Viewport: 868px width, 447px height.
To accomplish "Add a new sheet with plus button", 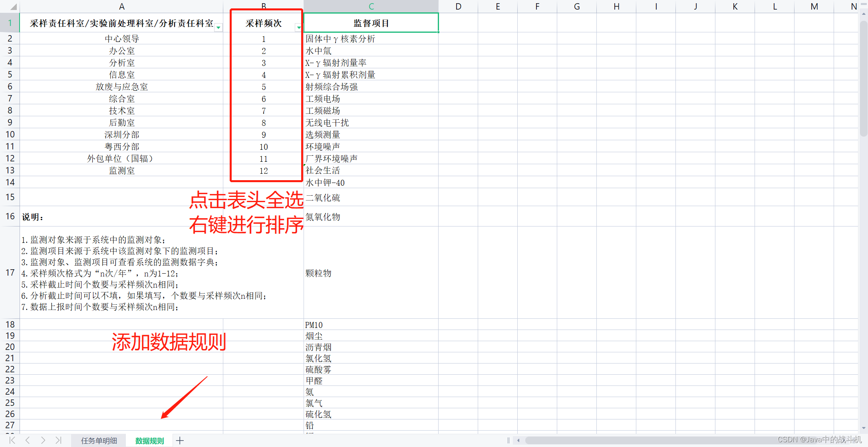I will 180,441.
